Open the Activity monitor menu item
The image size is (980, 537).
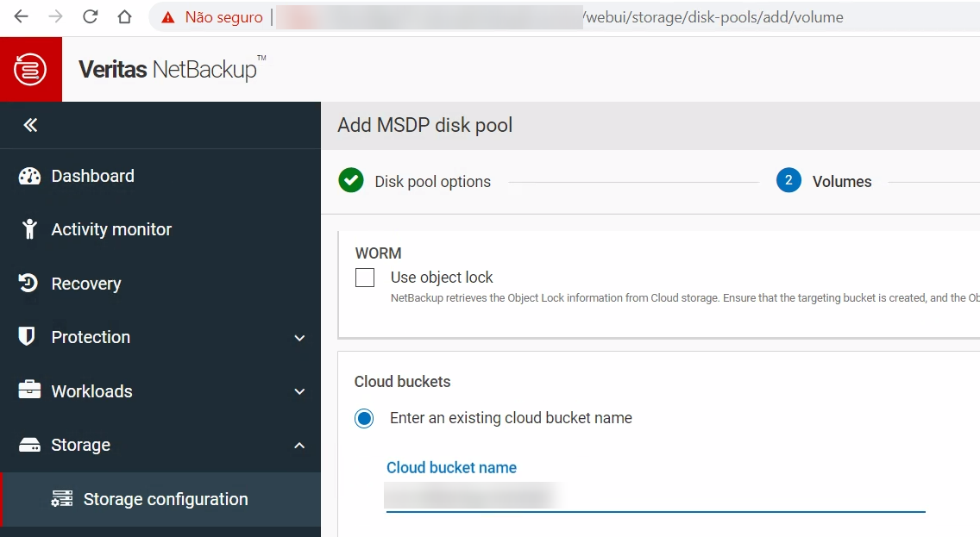point(111,229)
